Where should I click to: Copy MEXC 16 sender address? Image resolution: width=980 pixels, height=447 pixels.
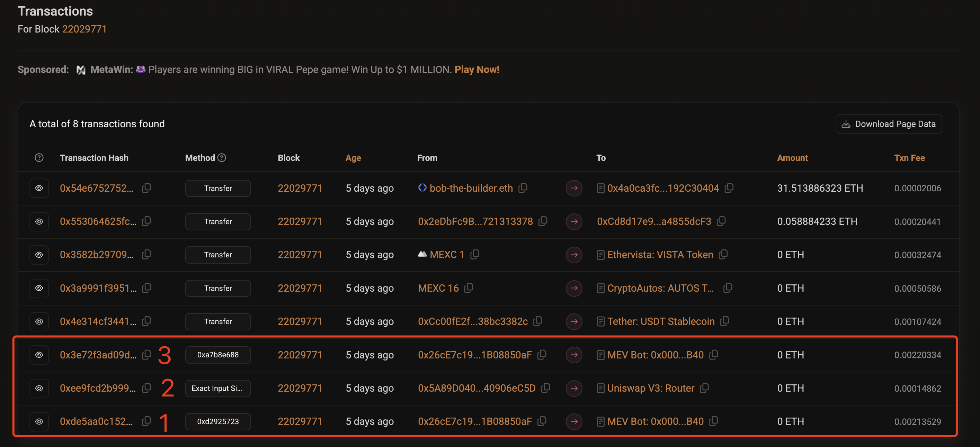click(469, 288)
